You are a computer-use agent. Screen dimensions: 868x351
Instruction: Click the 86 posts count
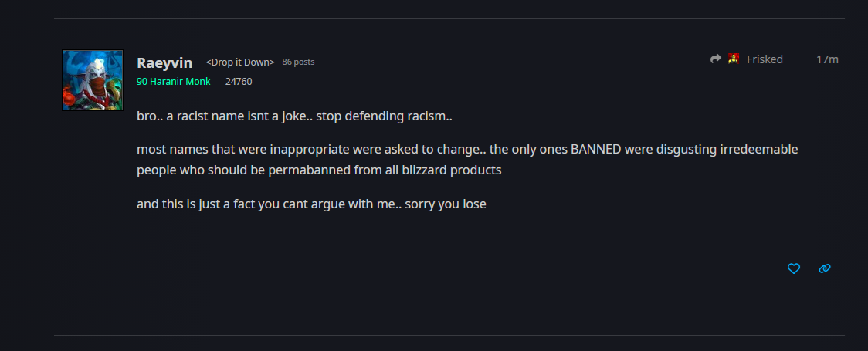[298, 62]
